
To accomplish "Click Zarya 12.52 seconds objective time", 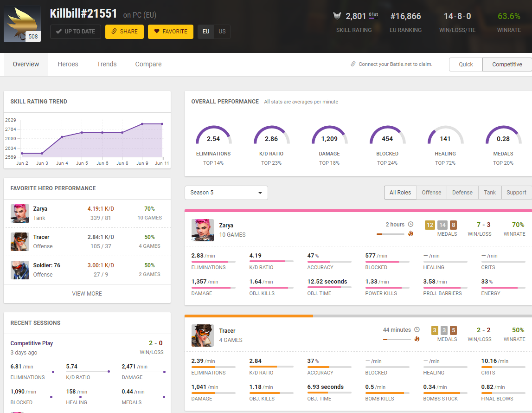I will click(x=327, y=281).
